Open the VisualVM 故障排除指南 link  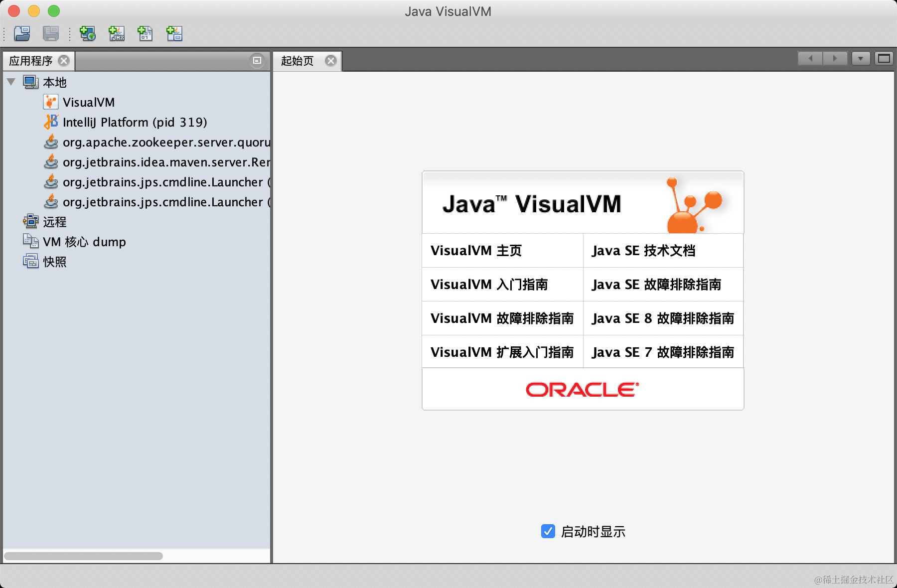(x=502, y=318)
